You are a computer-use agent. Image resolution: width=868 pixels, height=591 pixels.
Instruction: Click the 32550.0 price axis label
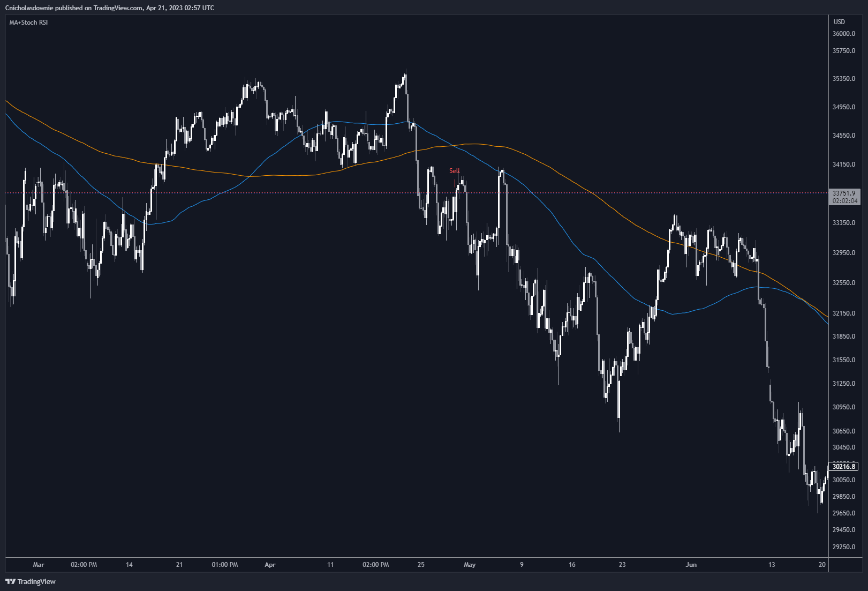point(844,283)
